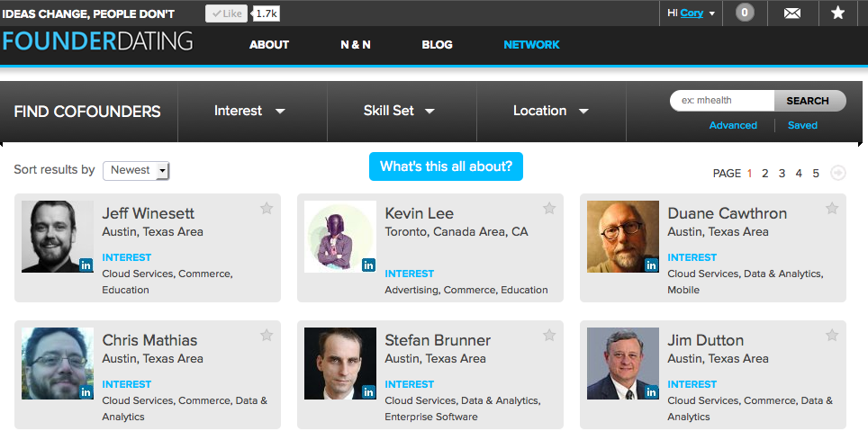Open Duane Cawthron's profile photo
The height and width of the screenshot is (440, 868).
pos(623,237)
